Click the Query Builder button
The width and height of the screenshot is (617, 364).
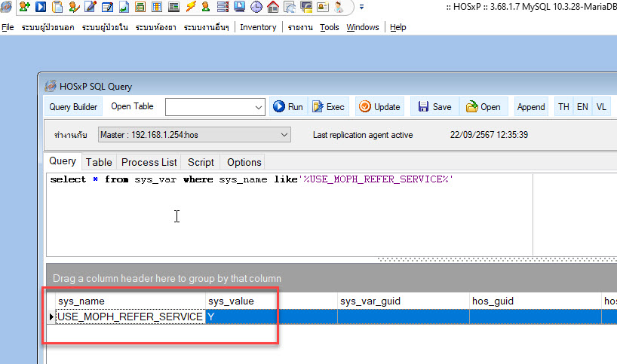pos(73,107)
